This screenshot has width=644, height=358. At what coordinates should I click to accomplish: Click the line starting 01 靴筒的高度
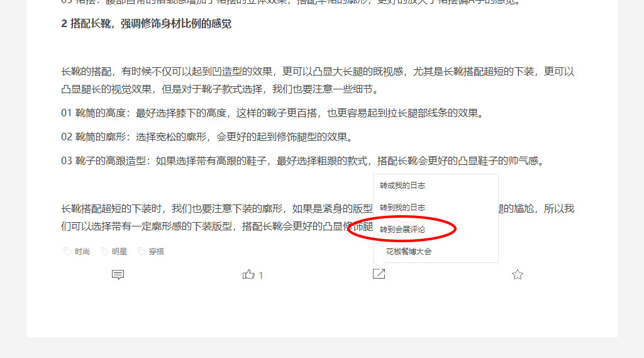[273, 113]
